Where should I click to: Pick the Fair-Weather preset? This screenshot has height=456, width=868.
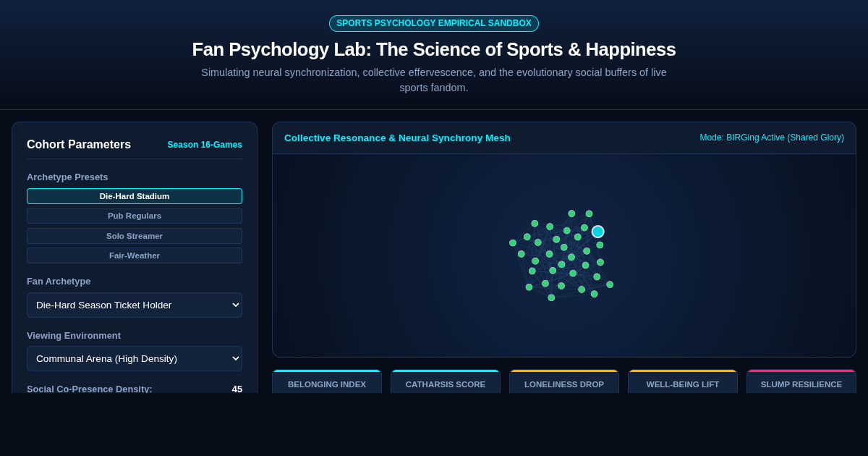(135, 256)
